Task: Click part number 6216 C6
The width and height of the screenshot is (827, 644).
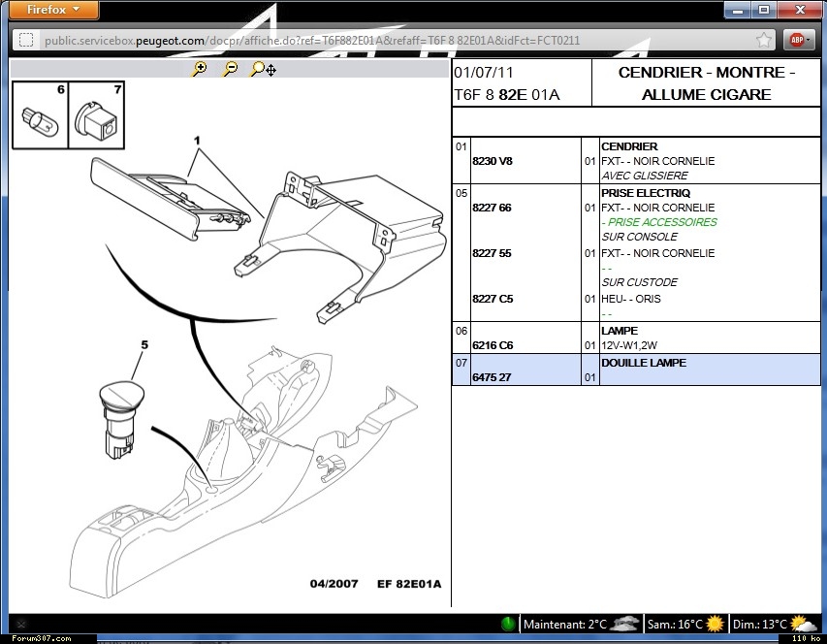Action: tap(492, 345)
